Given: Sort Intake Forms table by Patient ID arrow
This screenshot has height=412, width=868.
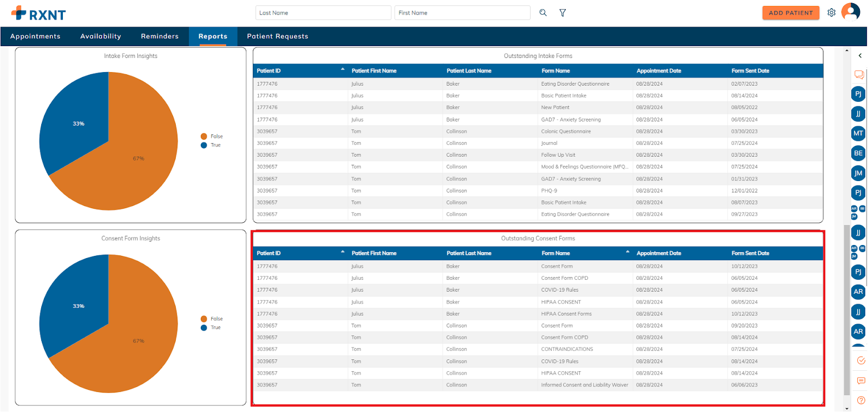Looking at the screenshot, I should pos(342,69).
